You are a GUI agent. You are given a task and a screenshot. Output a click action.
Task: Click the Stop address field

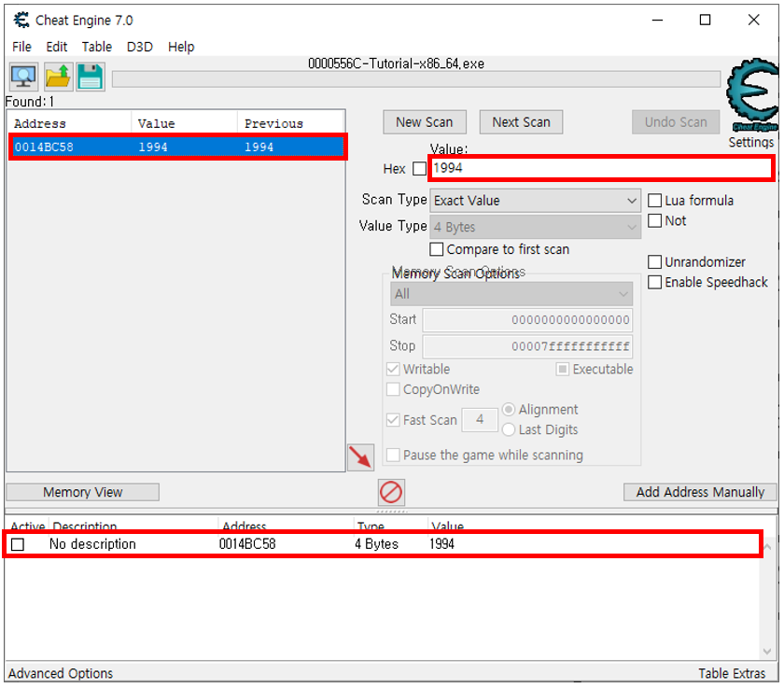coord(527,346)
